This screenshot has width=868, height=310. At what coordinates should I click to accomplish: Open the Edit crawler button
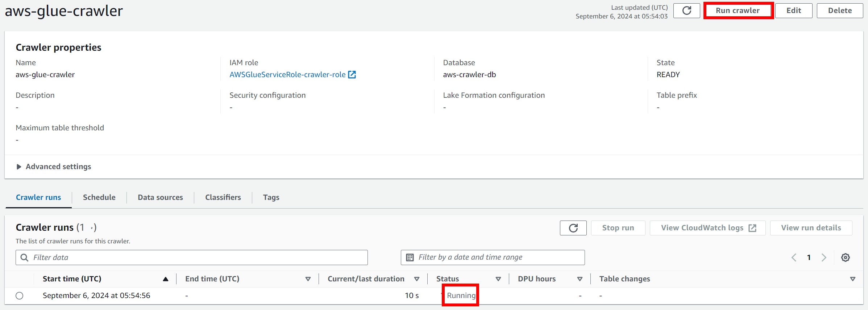click(794, 11)
